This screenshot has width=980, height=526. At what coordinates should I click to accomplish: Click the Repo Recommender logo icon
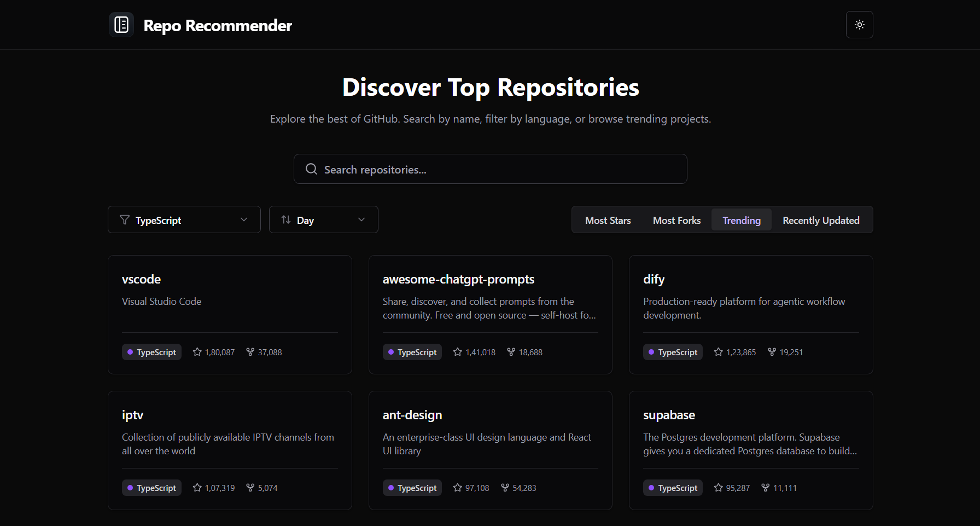coord(121,25)
